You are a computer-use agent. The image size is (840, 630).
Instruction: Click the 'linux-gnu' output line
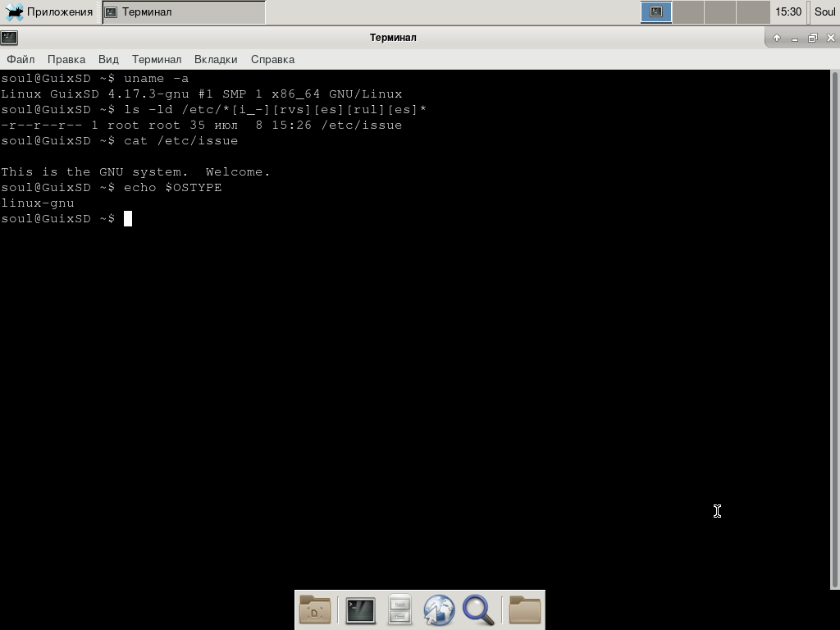click(x=38, y=203)
